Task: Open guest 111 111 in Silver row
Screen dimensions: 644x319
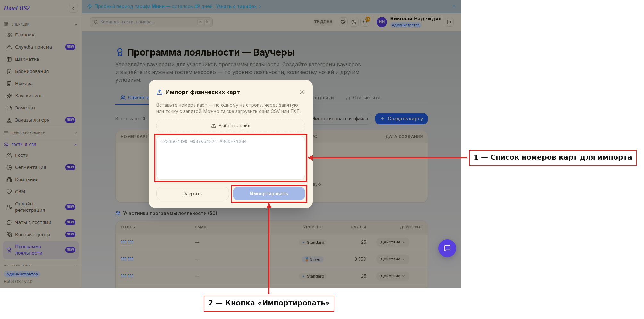Action: point(127,259)
